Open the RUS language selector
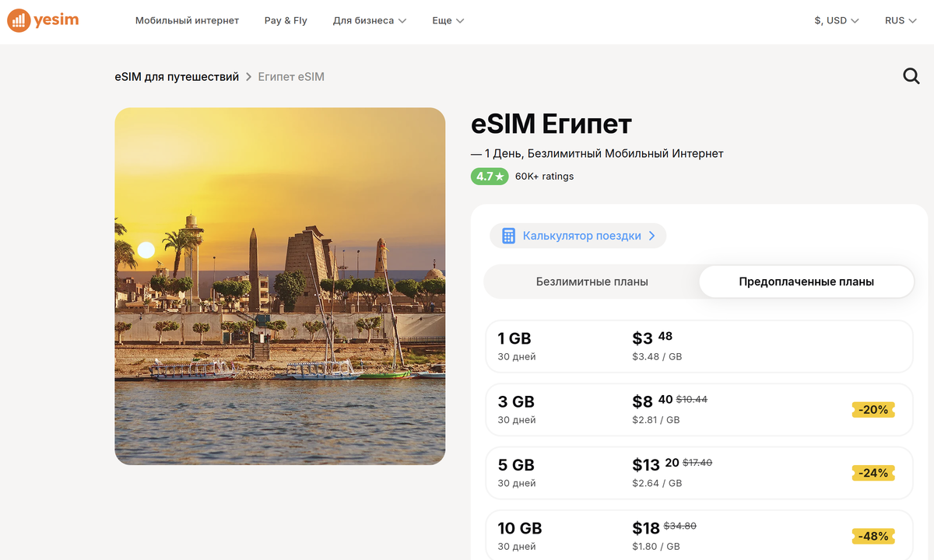Image resolution: width=934 pixels, height=560 pixels. 901,21
